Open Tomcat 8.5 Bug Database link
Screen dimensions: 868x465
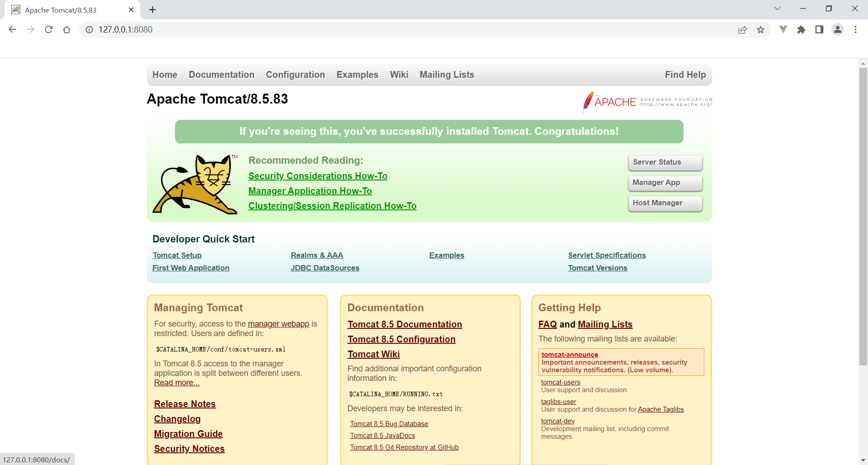pyautogui.click(x=389, y=424)
